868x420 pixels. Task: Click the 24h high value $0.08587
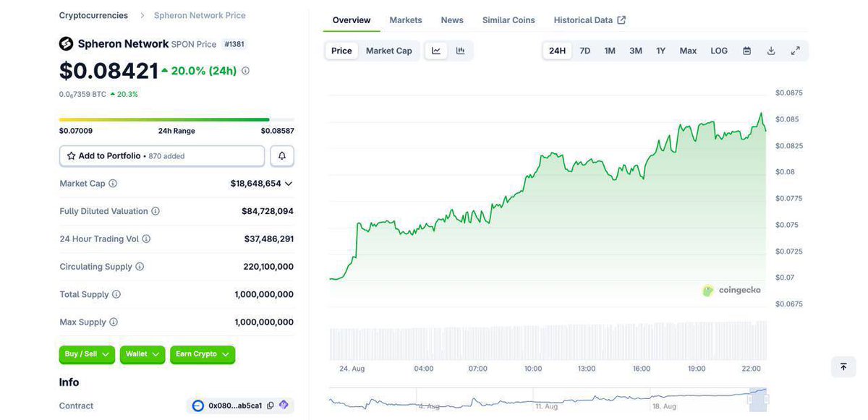278,131
